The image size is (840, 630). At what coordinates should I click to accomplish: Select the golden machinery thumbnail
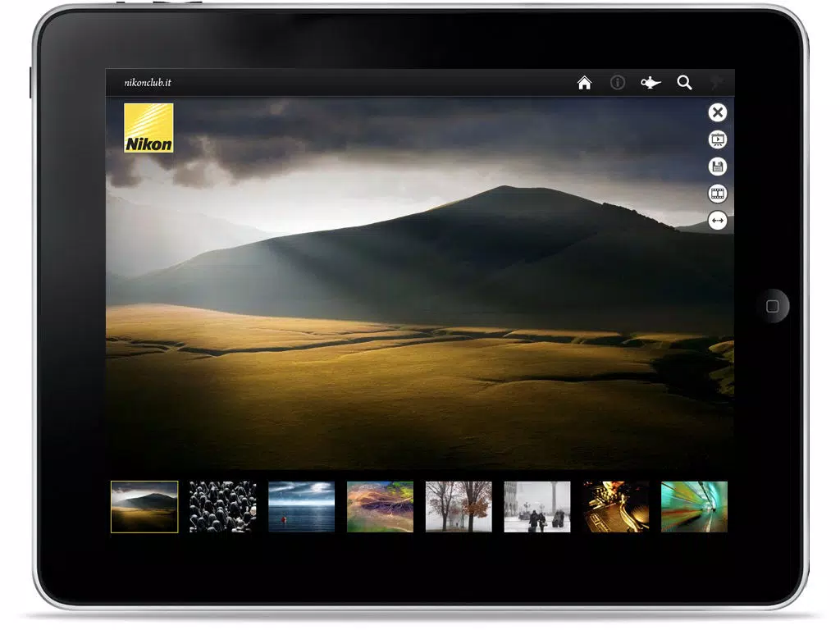tap(615, 507)
